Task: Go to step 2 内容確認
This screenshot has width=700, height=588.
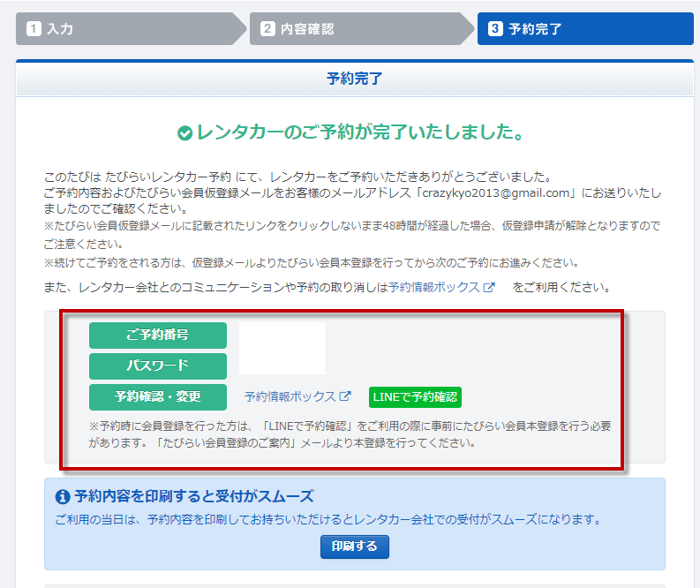Action: click(x=362, y=29)
